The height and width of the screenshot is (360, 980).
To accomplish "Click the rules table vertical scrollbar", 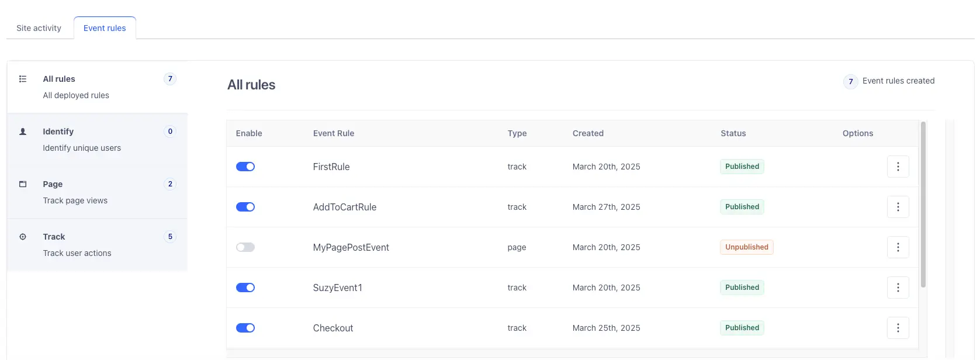I will point(923,205).
